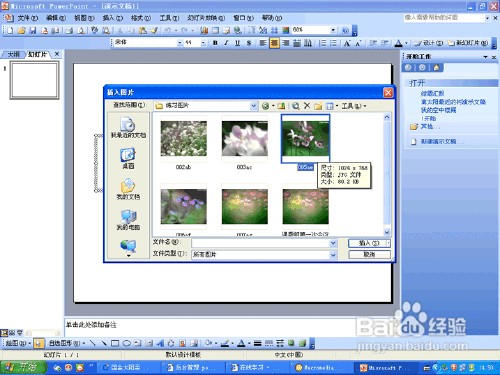The height and width of the screenshot is (375, 500).
Task: Click the Format Painter brush icon
Action: point(154,31)
